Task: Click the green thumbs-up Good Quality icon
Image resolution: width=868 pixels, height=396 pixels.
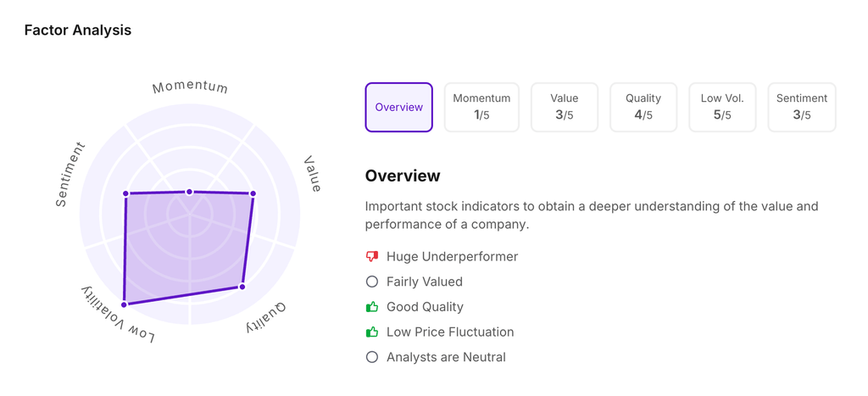Action: coord(371,307)
